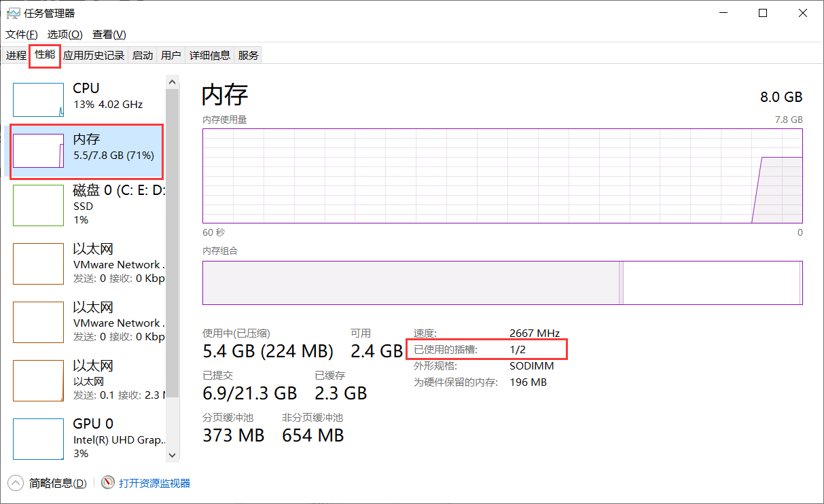Select the CPU usage graph thumbnail
Viewport: 824px width, 504px height.
tap(39, 99)
